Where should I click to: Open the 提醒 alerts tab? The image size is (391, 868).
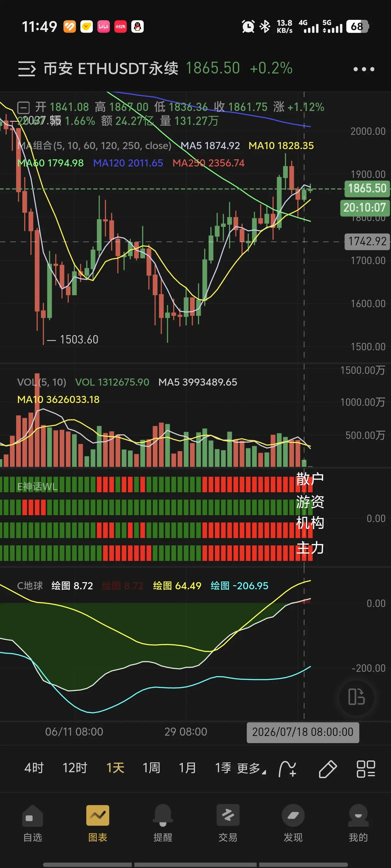pyautogui.click(x=163, y=824)
